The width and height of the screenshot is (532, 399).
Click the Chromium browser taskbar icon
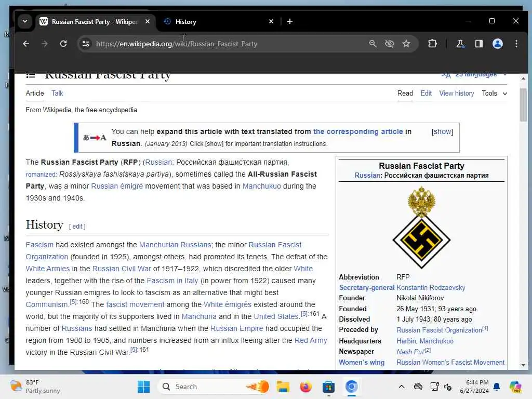click(352, 387)
